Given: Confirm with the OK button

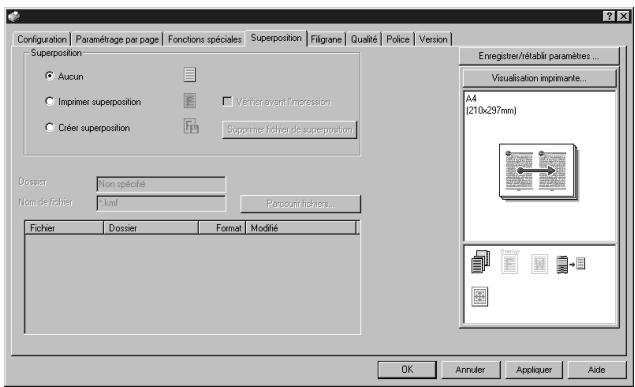Looking at the screenshot, I should (x=407, y=370).
